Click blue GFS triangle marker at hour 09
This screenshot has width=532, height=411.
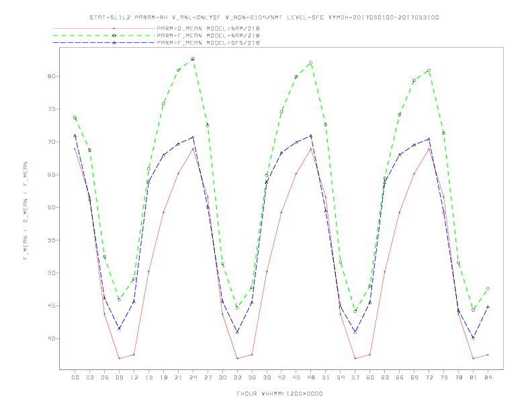119,328
